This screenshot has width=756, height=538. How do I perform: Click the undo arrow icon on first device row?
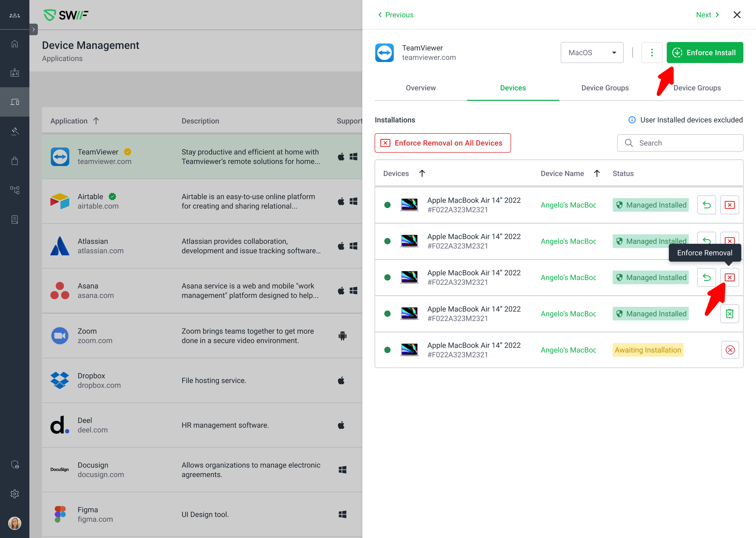[706, 205]
